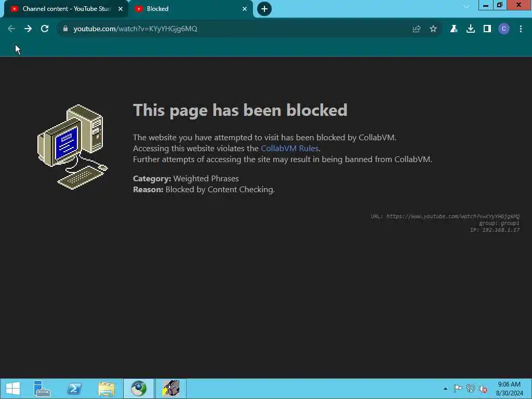This screenshot has height=399, width=532.
Task: Close the Channel content tab
Action: 121,9
